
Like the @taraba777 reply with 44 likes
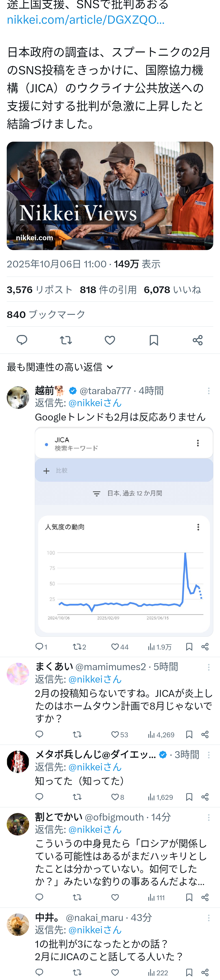coord(115,647)
